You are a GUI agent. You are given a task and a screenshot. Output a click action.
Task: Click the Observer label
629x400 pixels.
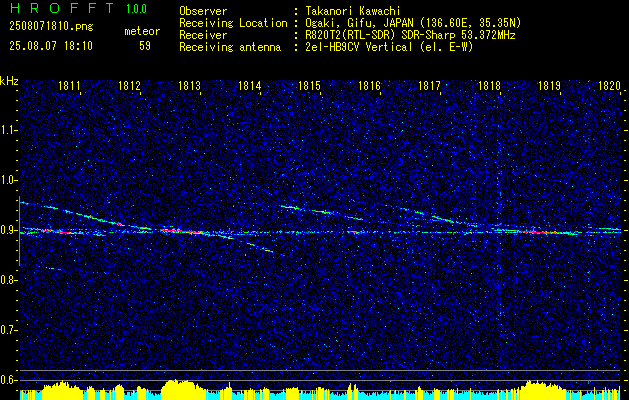click(x=203, y=11)
